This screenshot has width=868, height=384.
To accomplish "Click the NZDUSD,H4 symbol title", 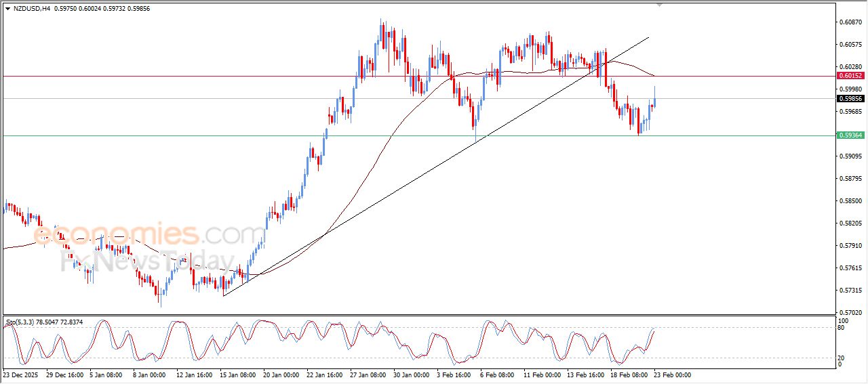I will click(32, 8).
